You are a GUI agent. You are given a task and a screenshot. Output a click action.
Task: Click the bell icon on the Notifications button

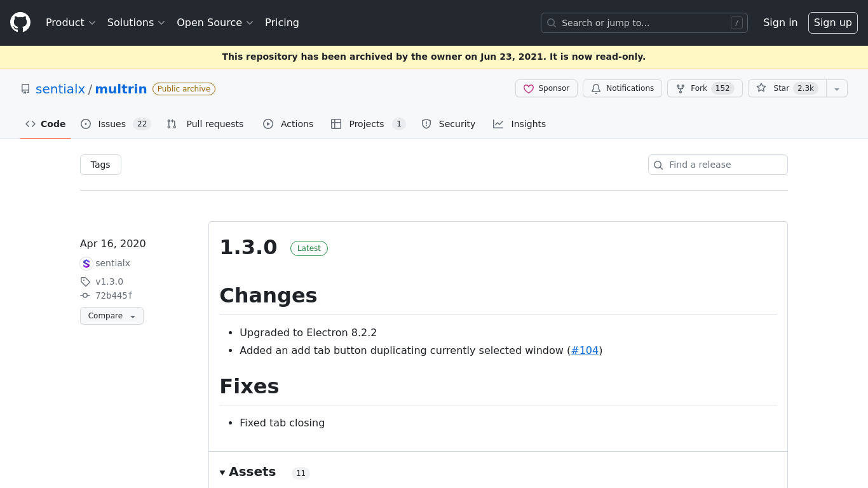(596, 88)
